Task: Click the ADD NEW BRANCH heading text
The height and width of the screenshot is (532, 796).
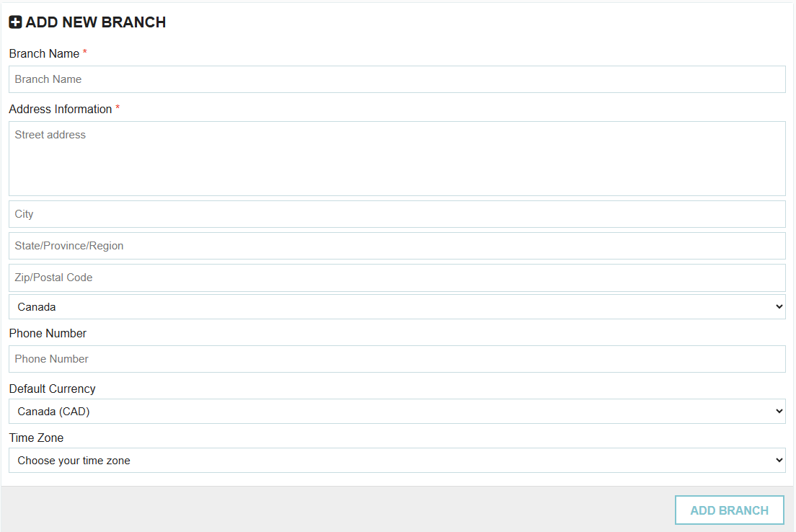Action: 95,22
